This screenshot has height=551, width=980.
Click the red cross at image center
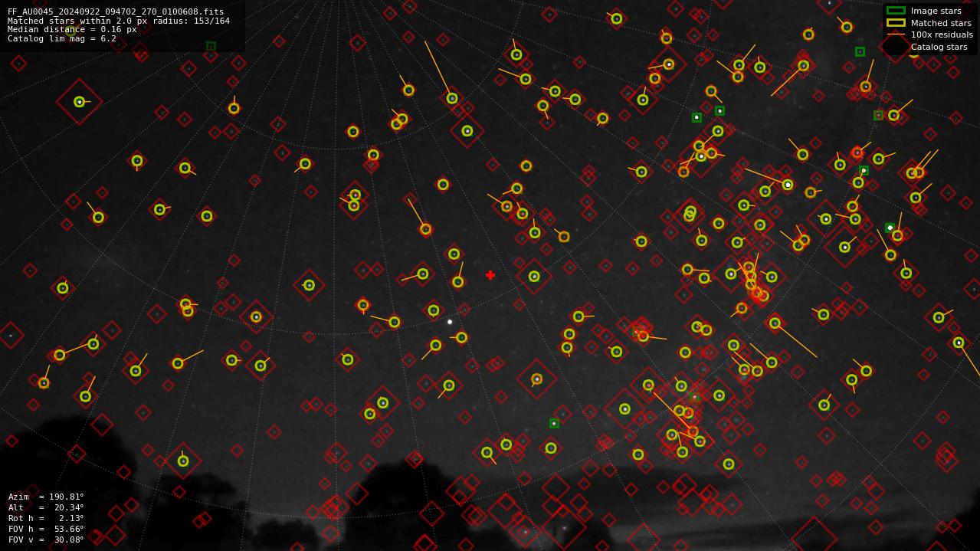coord(490,275)
